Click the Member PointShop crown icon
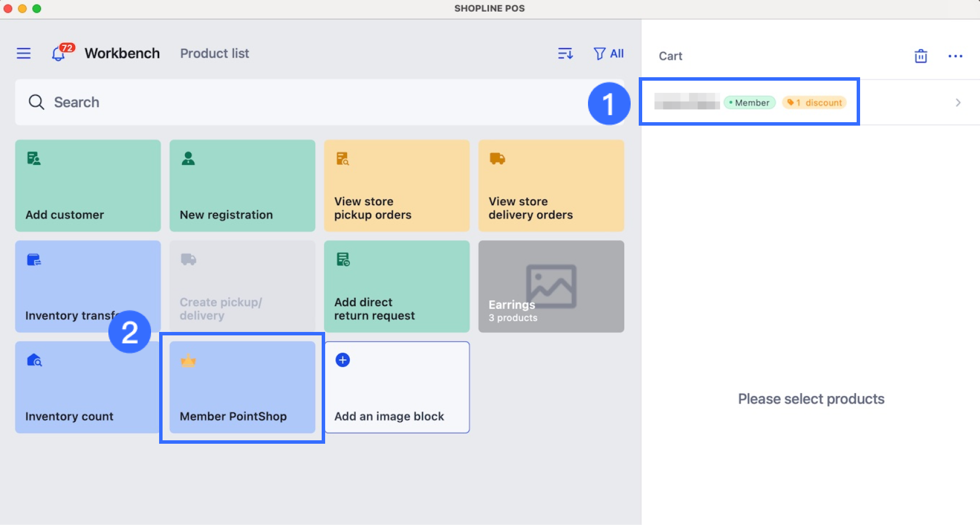This screenshot has width=980, height=525. click(189, 361)
